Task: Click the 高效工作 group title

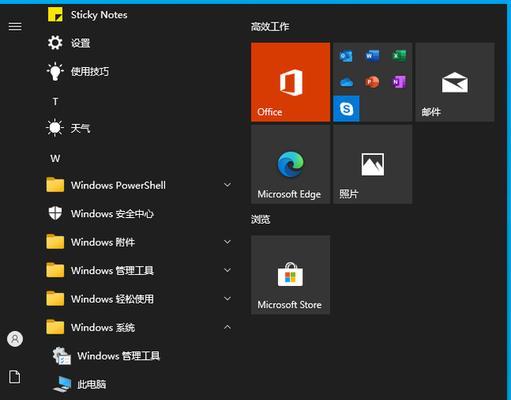Action: click(x=270, y=27)
